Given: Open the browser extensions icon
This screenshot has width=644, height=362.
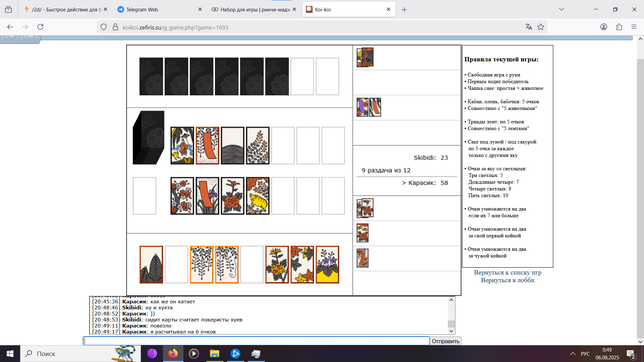Looking at the screenshot, I should click(x=619, y=27).
